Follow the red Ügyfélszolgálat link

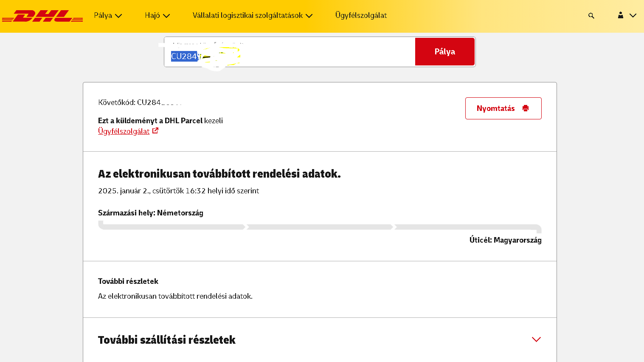pos(124,131)
